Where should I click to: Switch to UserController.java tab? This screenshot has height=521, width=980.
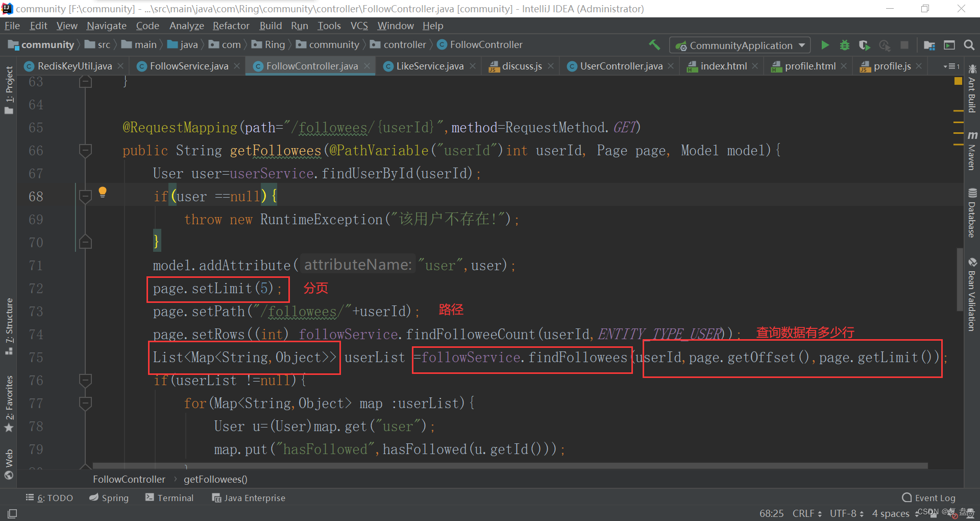621,66
